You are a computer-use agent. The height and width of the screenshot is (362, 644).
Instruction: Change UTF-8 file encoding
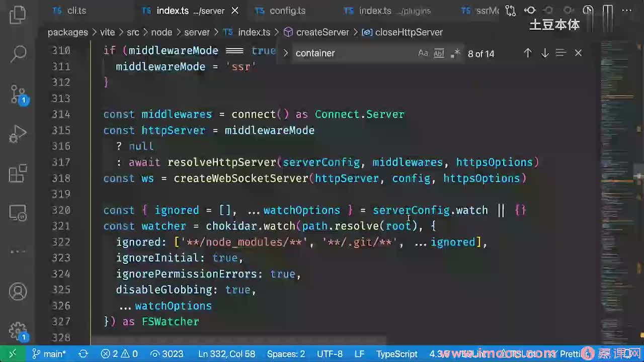click(330, 353)
